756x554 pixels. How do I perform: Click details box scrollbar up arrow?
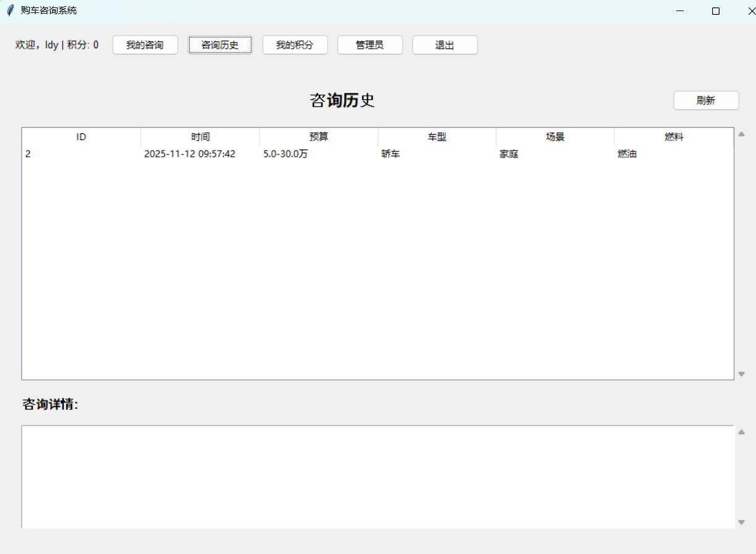click(x=742, y=432)
